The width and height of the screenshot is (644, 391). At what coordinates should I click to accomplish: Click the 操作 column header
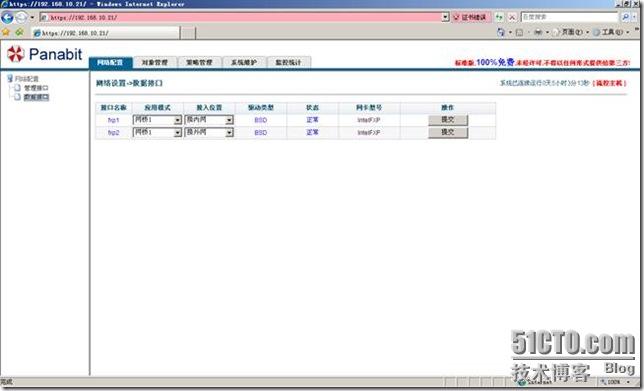pyautogui.click(x=448, y=108)
